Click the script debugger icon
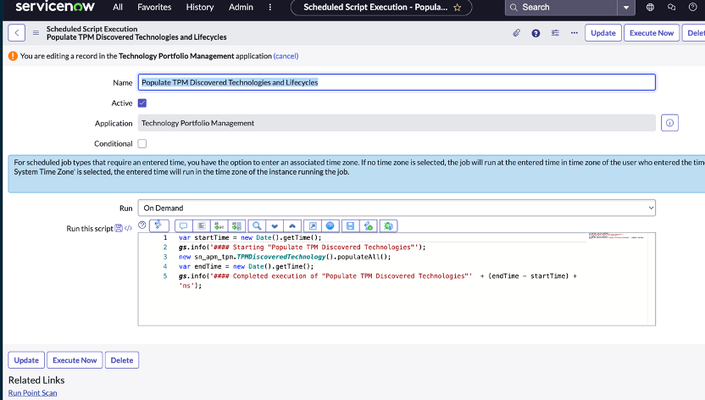The height and width of the screenshot is (400, 705). 369,226
